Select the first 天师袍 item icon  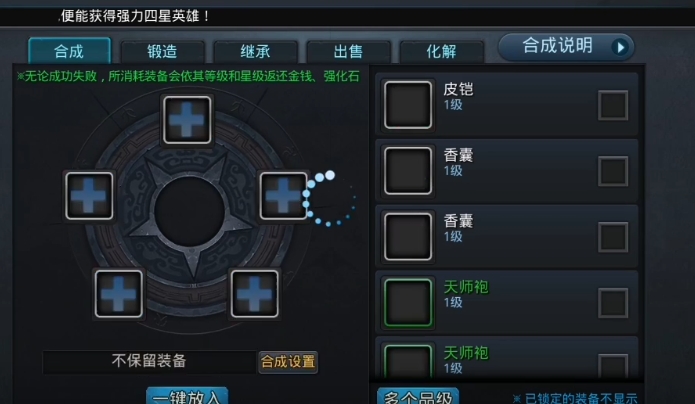tap(408, 303)
